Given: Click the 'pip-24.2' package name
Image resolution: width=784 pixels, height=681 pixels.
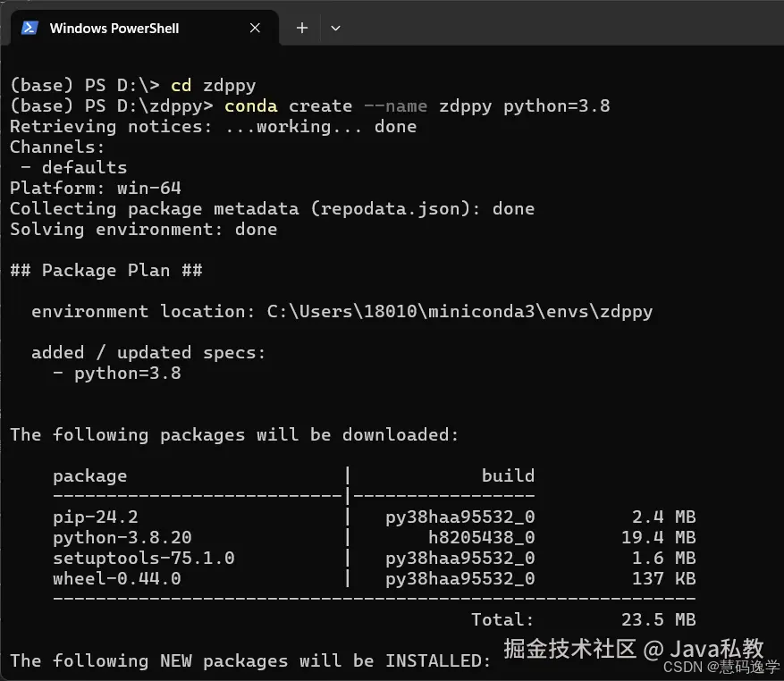Looking at the screenshot, I should tap(96, 517).
